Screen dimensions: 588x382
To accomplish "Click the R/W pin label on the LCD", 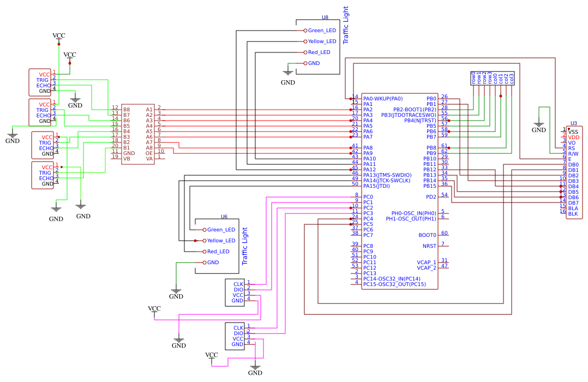I will [573, 153].
